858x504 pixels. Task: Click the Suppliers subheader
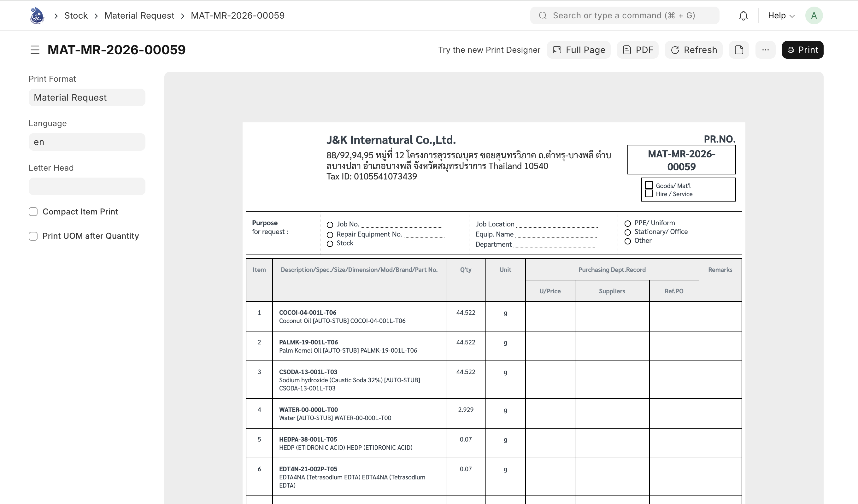pos(612,291)
